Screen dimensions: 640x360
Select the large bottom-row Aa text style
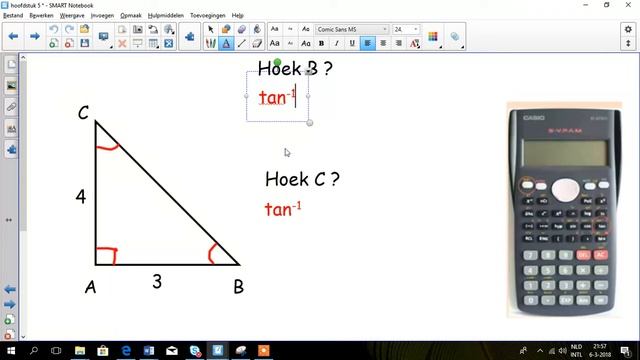(x=275, y=43)
